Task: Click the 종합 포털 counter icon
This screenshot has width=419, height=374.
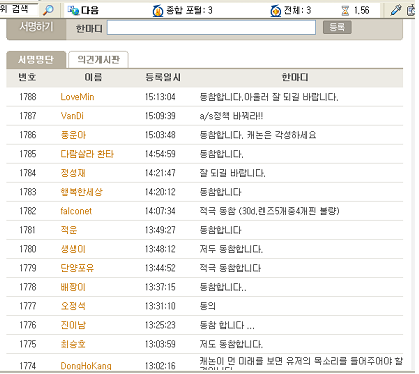Action: pyautogui.click(x=158, y=11)
